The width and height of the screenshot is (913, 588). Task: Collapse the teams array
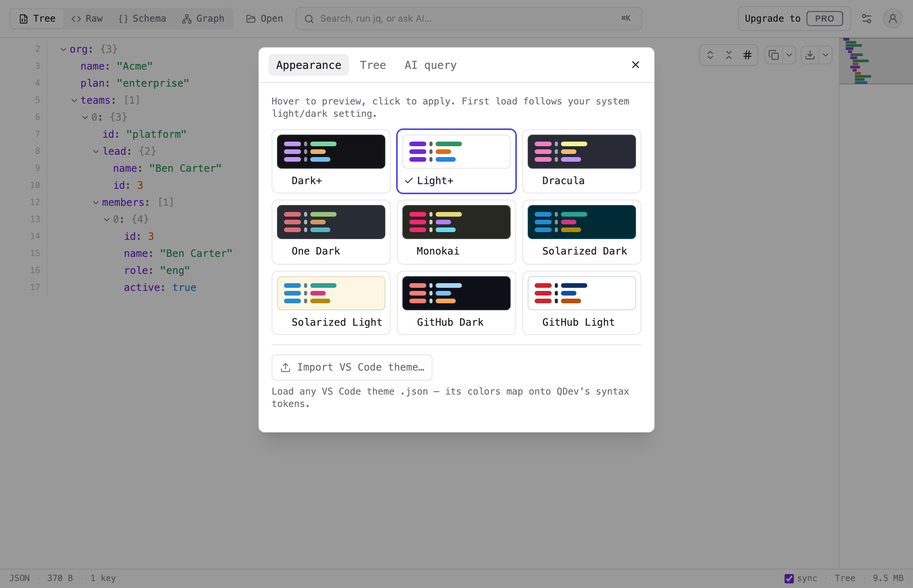[74, 100]
